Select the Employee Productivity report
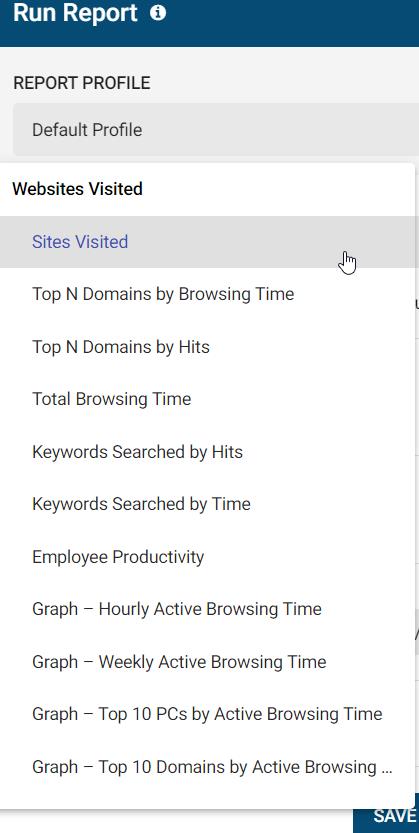 tap(207, 557)
